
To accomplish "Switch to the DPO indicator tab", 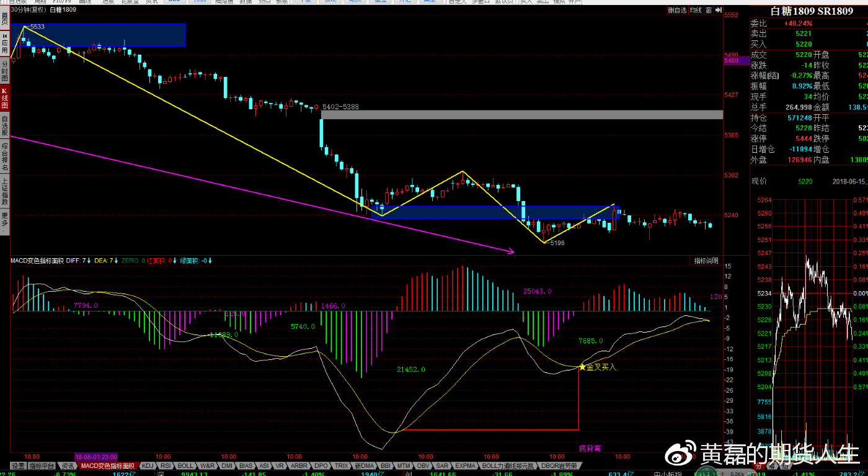I will tap(321, 465).
